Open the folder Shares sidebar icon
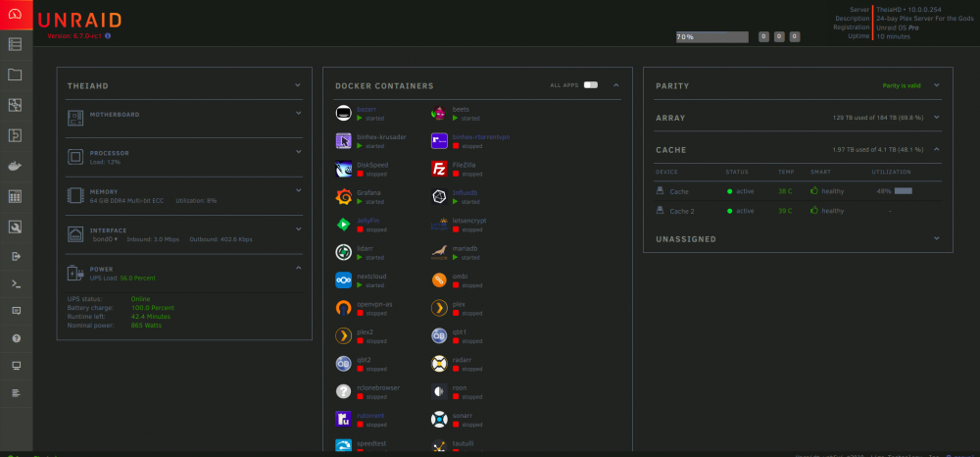Image resolution: width=980 pixels, height=457 pixels. click(x=15, y=75)
